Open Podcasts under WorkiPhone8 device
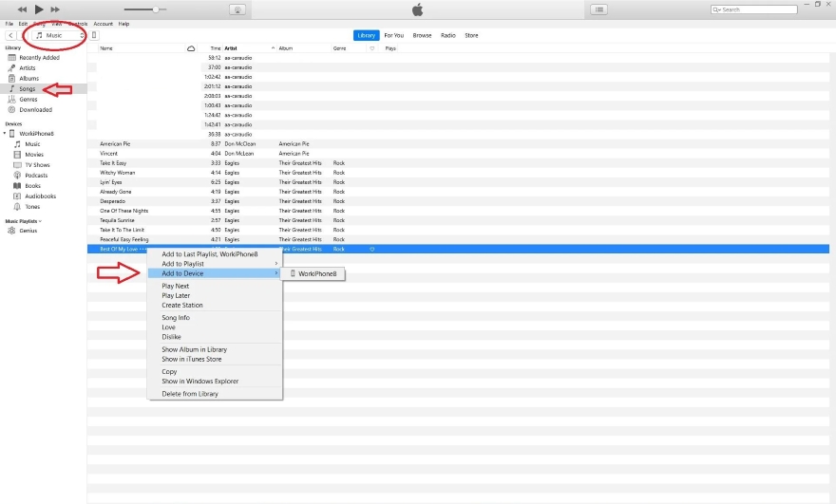This screenshot has width=836, height=504. pos(35,176)
